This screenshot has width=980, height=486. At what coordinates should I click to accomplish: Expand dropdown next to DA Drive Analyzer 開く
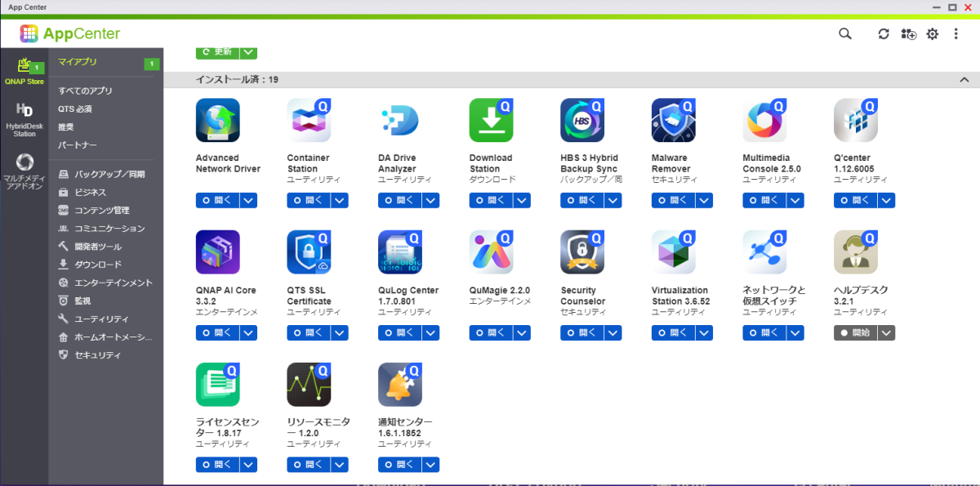(x=431, y=200)
